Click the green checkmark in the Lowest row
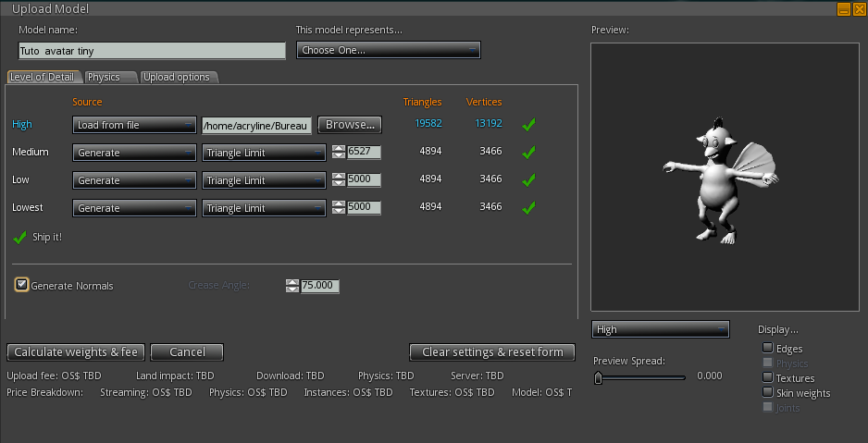The image size is (868, 443). coord(528,208)
